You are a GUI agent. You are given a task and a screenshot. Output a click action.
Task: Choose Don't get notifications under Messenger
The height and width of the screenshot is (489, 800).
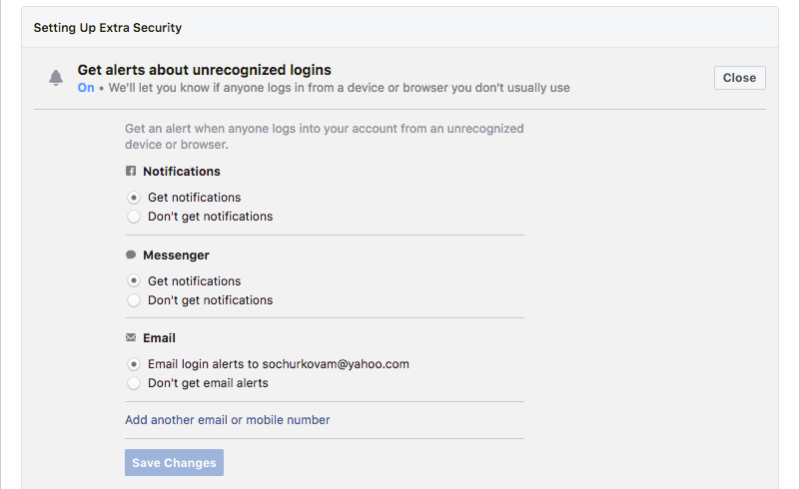[x=134, y=300]
